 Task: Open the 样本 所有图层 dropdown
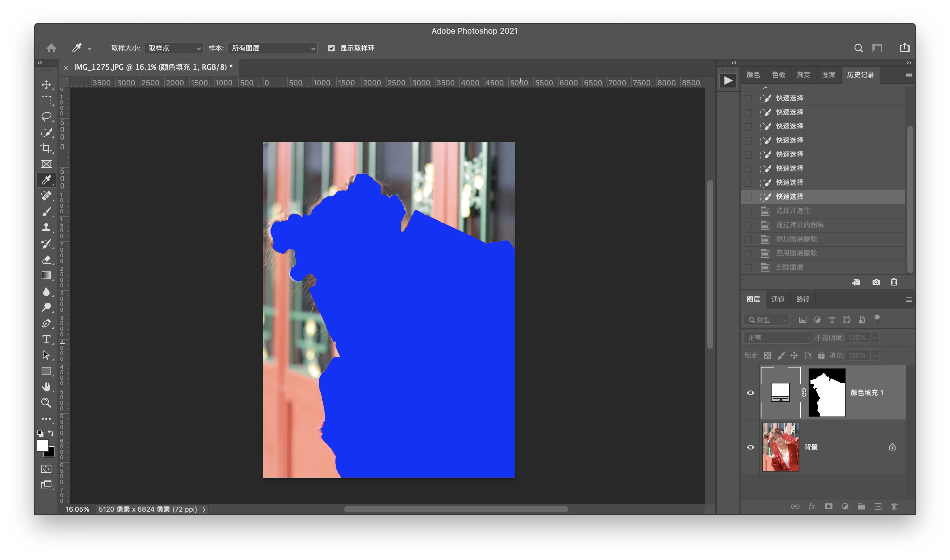pos(272,48)
